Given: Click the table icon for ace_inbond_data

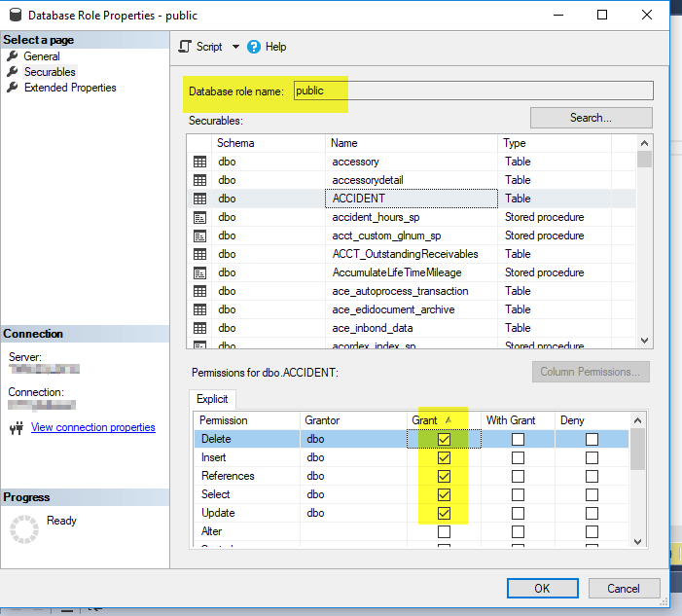Looking at the screenshot, I should [199, 328].
